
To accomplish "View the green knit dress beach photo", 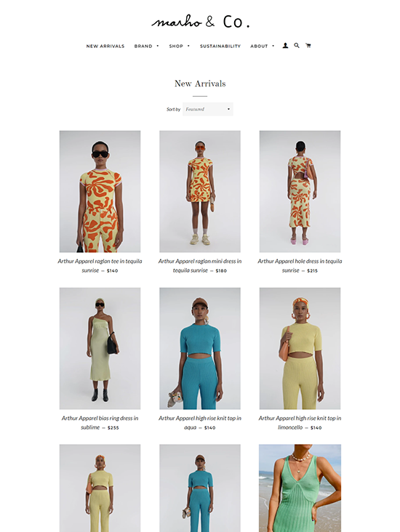I will click(300, 488).
